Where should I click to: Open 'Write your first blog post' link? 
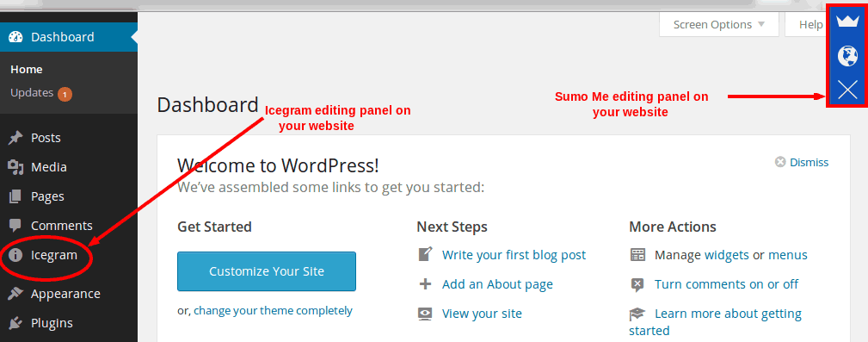pos(514,255)
